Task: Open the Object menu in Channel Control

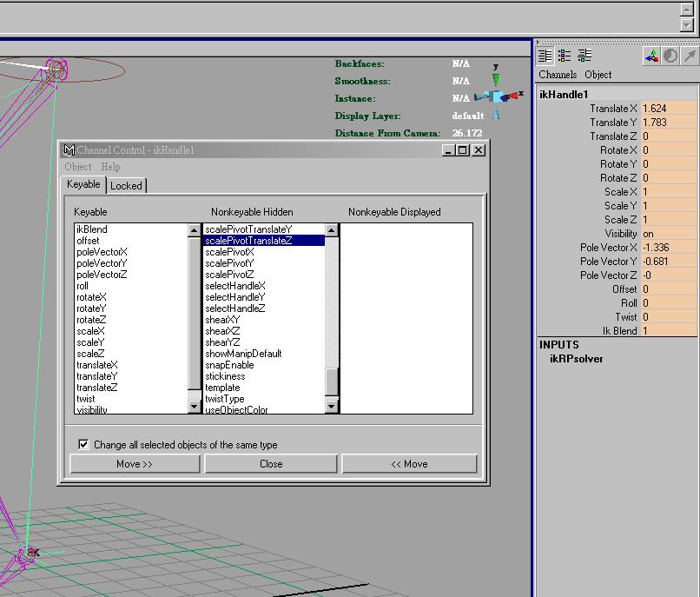Action: pos(77,167)
